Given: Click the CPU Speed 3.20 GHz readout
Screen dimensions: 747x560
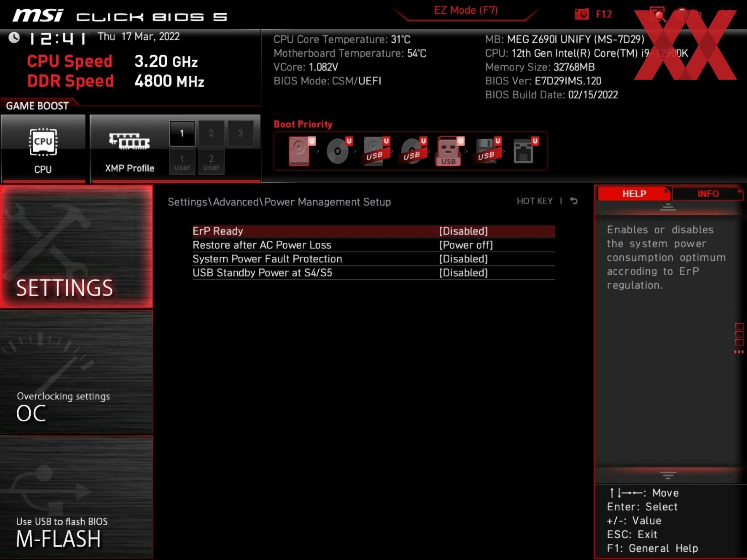Looking at the screenshot, I should click(112, 61).
